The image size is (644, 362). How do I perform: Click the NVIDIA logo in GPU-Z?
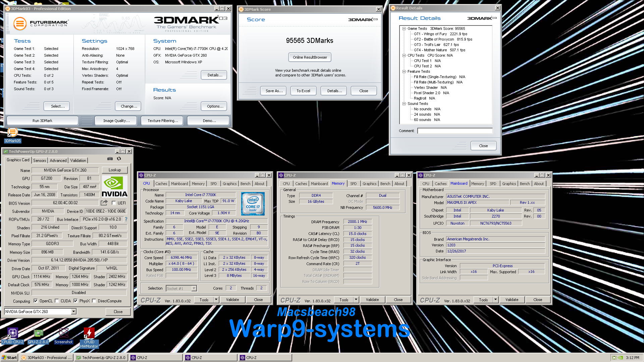[114, 186]
